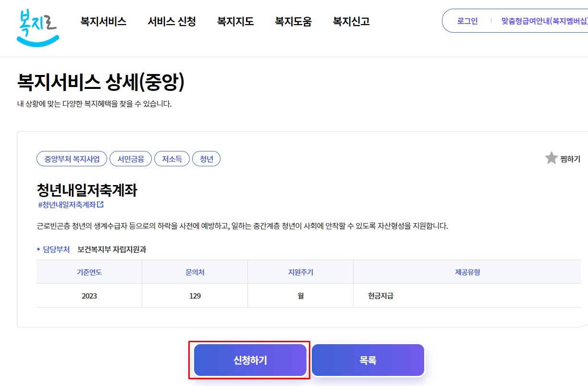Screen dimensions: 588x386
Task: Click the 제공유형 column header
Action: [x=467, y=272]
